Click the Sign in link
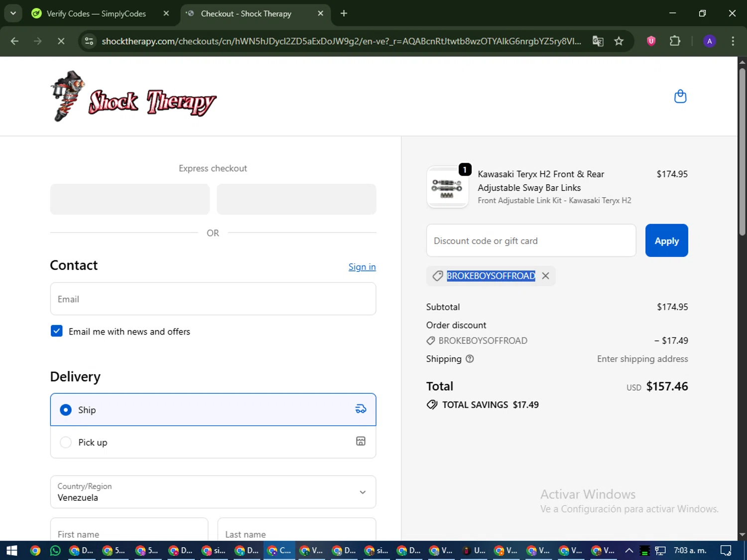The width and height of the screenshot is (747, 560). click(x=362, y=267)
